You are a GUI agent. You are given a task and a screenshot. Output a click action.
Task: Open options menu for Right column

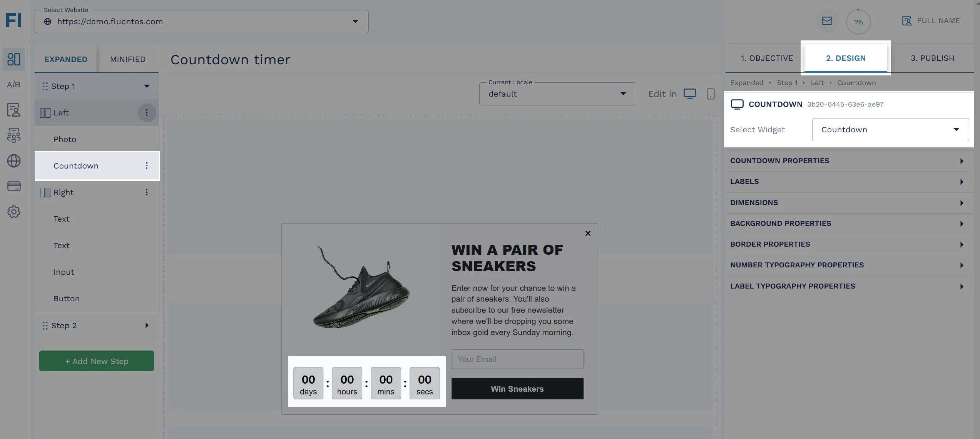pyautogui.click(x=147, y=192)
